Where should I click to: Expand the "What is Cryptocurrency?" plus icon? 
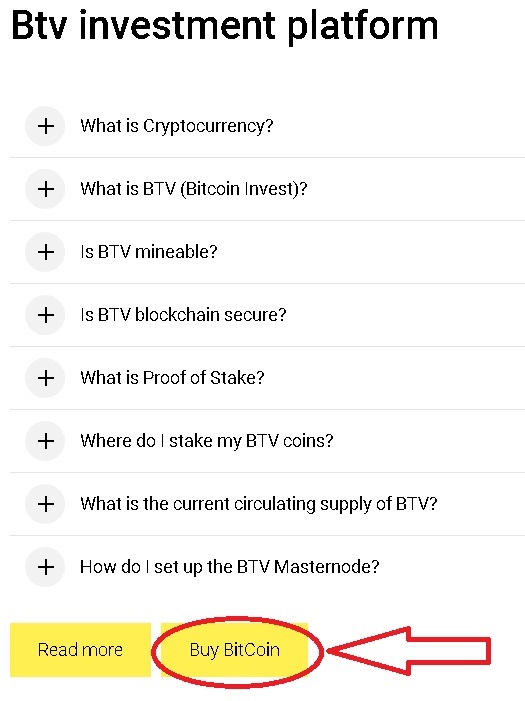pyautogui.click(x=45, y=126)
